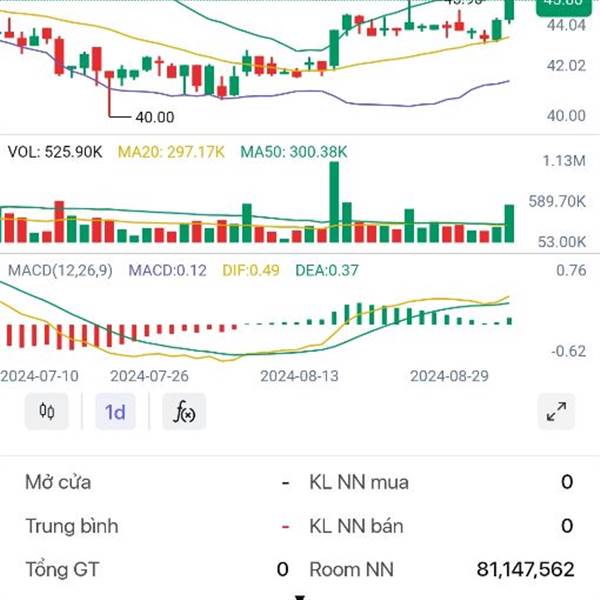
Task: Click the DEA:0.37 value
Action: (327, 271)
